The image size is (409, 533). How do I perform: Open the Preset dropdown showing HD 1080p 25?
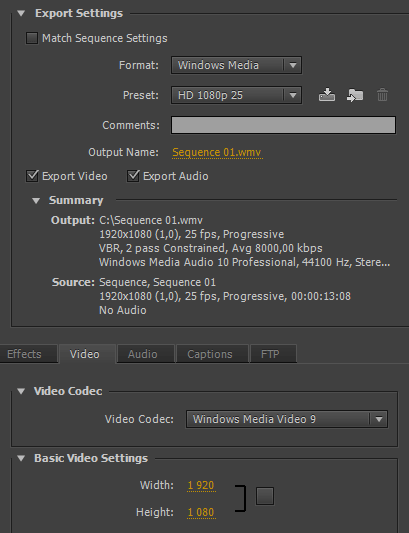pyautogui.click(x=236, y=95)
